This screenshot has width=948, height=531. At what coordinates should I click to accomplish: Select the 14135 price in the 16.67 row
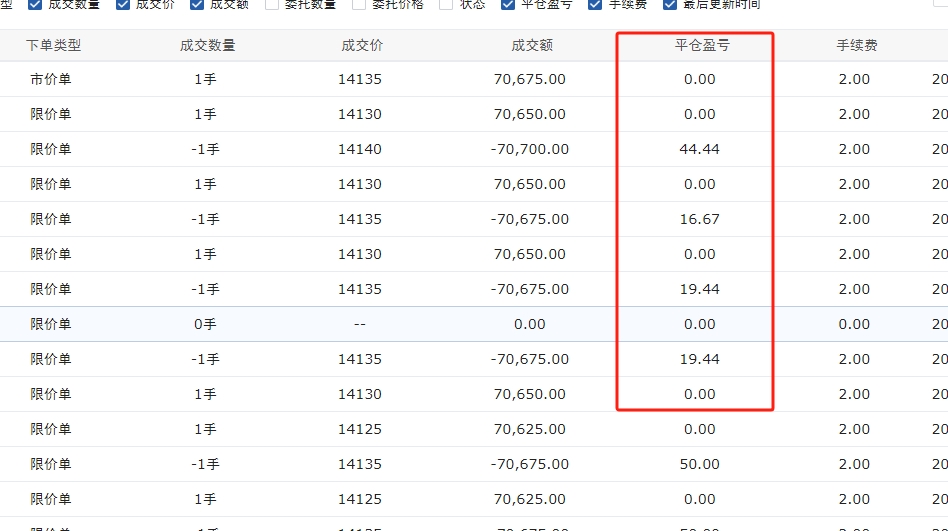360,220
